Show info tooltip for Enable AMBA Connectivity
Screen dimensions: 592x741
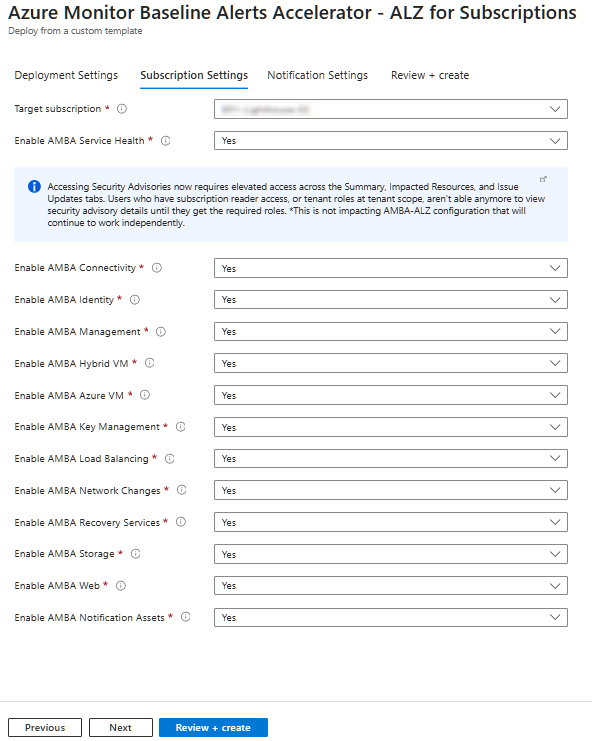[157, 267]
